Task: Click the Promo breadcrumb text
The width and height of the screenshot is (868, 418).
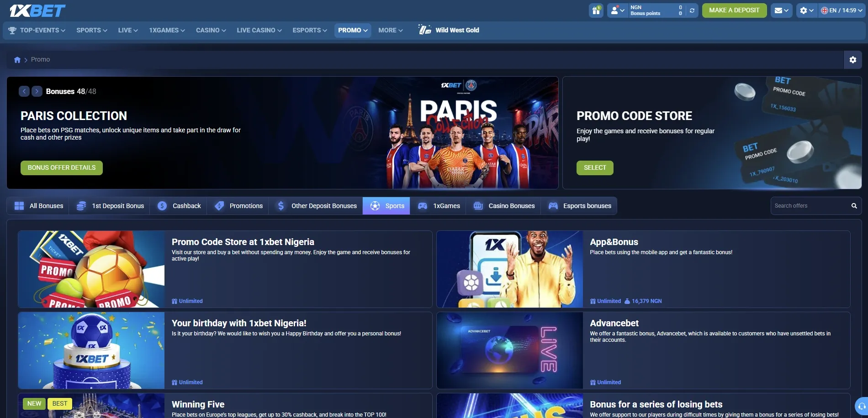Action: 41,60
